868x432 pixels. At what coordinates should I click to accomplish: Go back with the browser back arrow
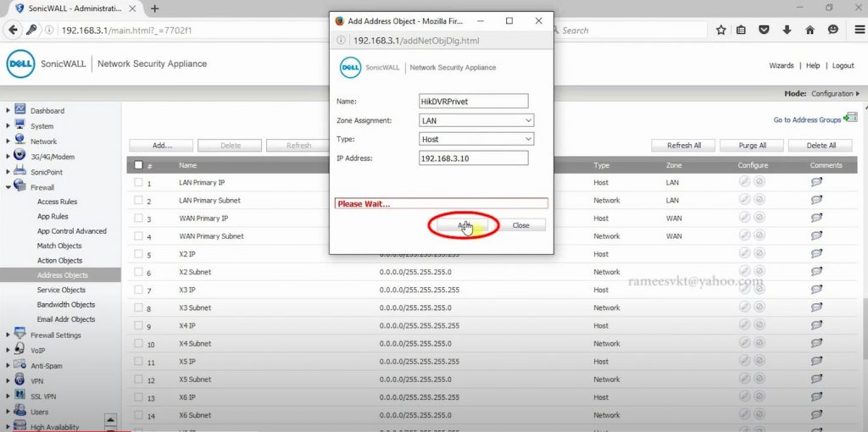14,30
